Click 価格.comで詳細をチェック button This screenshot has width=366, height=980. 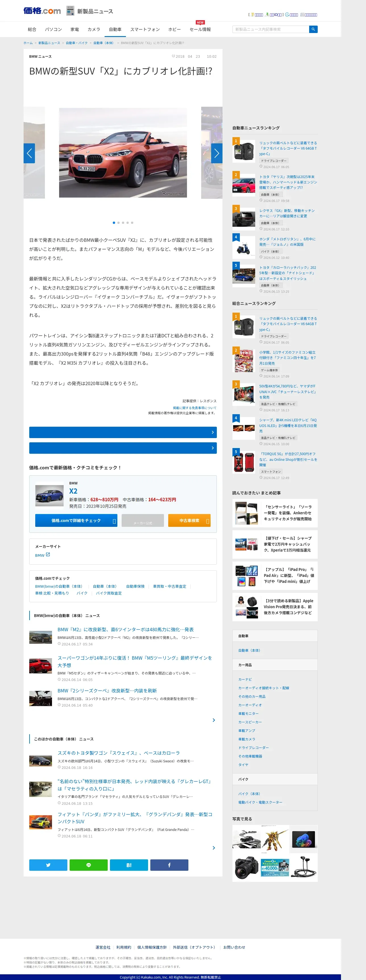[x=76, y=520]
